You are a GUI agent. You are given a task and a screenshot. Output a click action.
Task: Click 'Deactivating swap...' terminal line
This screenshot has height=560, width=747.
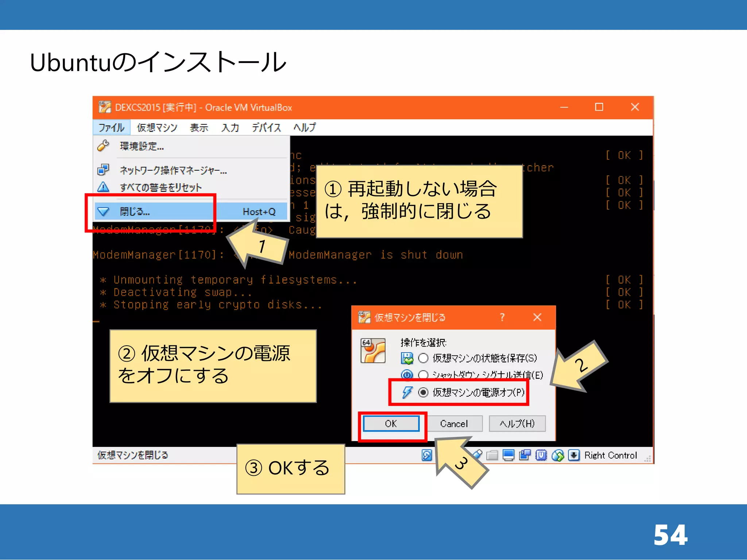(182, 292)
